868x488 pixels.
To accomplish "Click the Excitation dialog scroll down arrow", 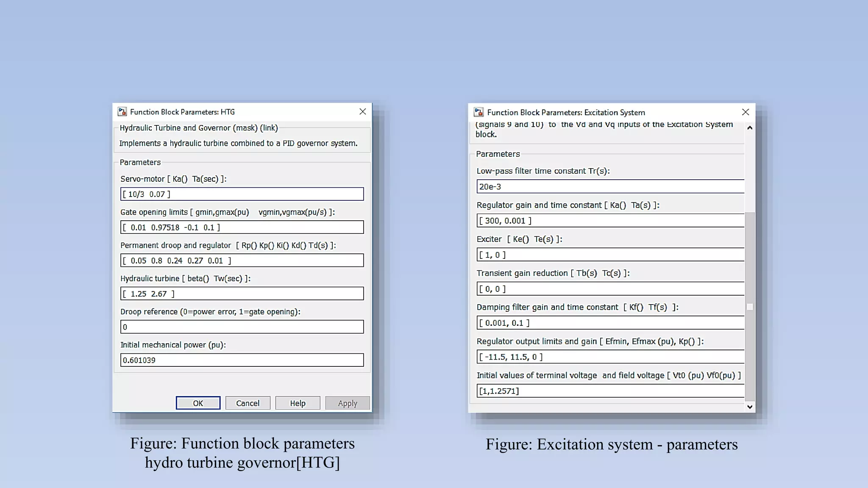I will click(x=750, y=407).
